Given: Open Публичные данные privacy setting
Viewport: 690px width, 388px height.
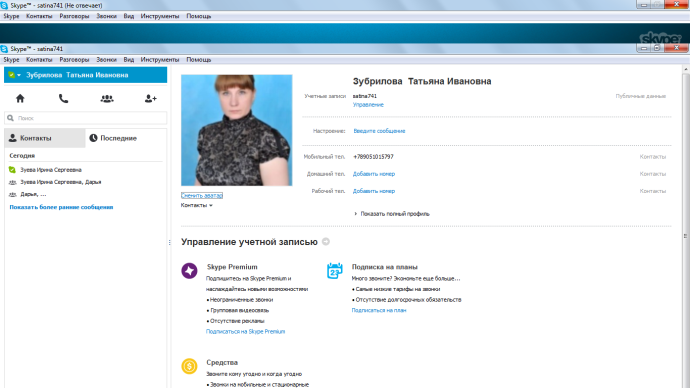Looking at the screenshot, I should (x=641, y=96).
